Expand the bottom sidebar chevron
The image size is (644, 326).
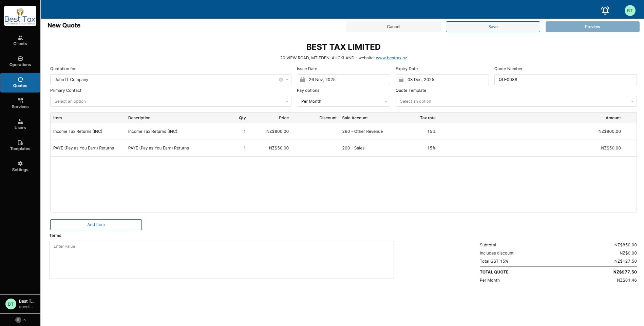tap(24, 320)
